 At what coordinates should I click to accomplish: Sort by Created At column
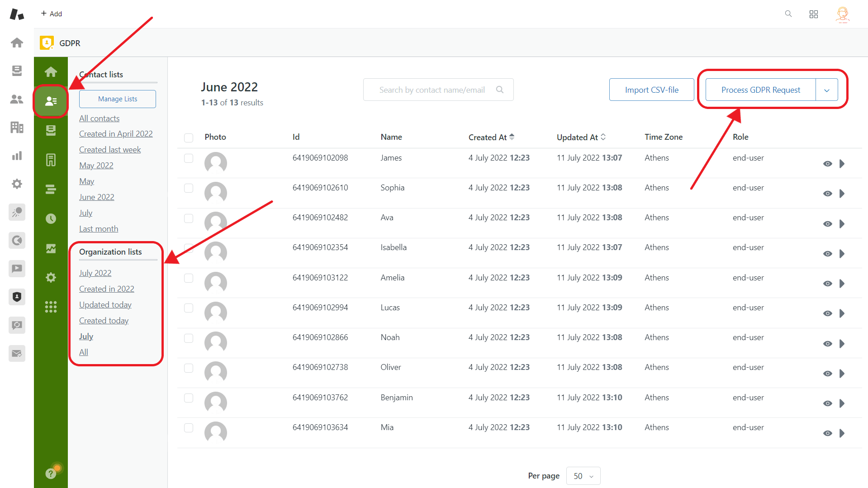point(492,137)
